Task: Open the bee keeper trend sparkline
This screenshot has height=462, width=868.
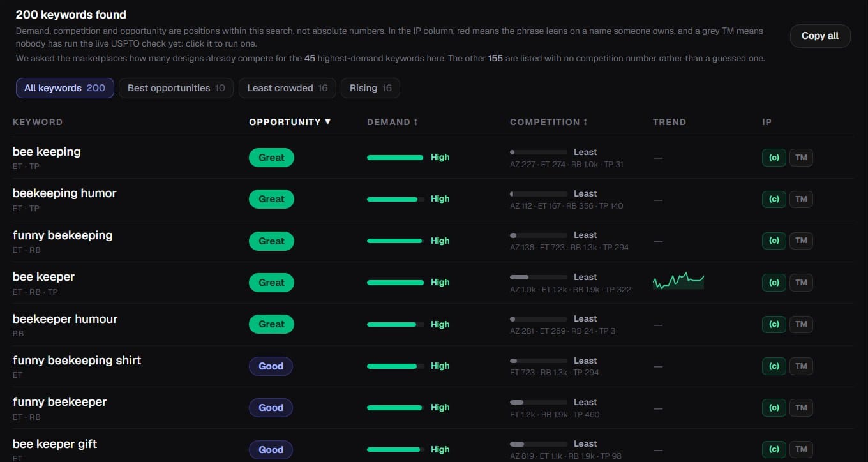Action: click(678, 281)
